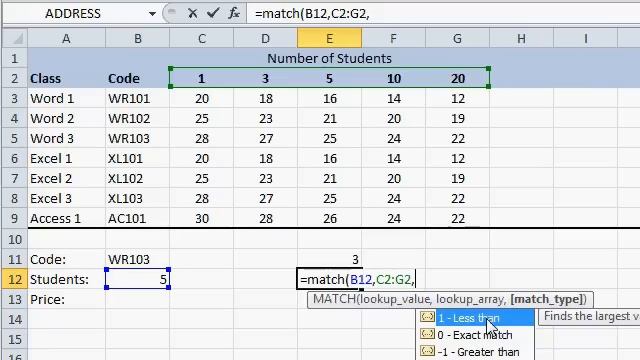The width and height of the screenshot is (640, 360).
Task: Click cell 'Word 1'
Action: [67, 98]
